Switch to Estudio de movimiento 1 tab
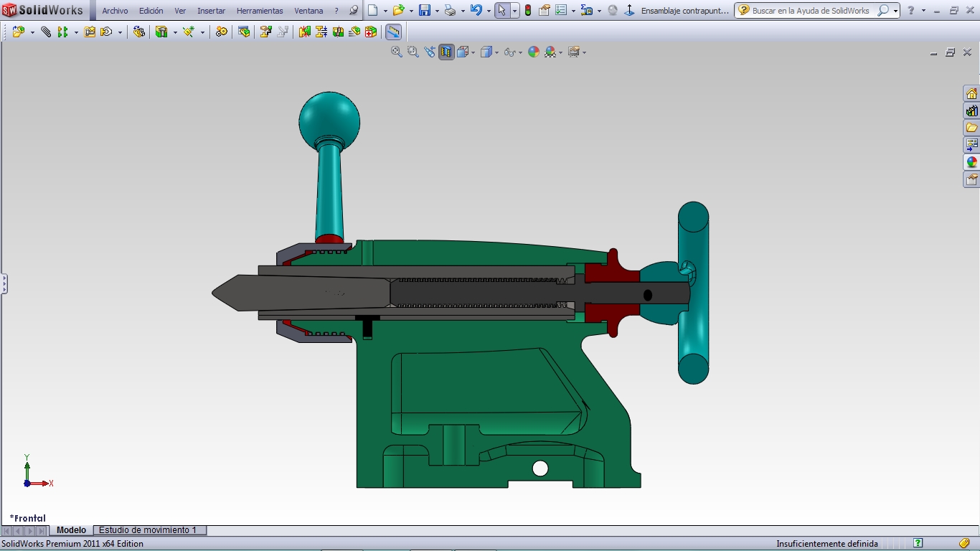980x551 pixels. (x=148, y=530)
